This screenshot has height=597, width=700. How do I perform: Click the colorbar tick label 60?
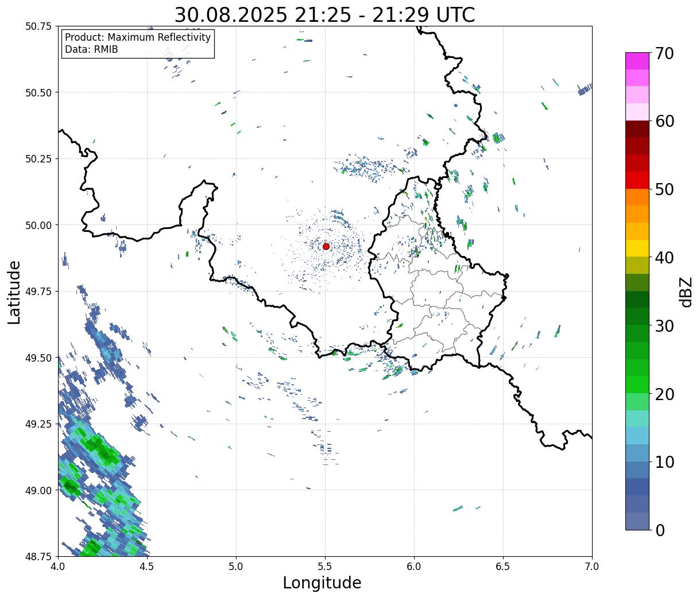click(665, 121)
